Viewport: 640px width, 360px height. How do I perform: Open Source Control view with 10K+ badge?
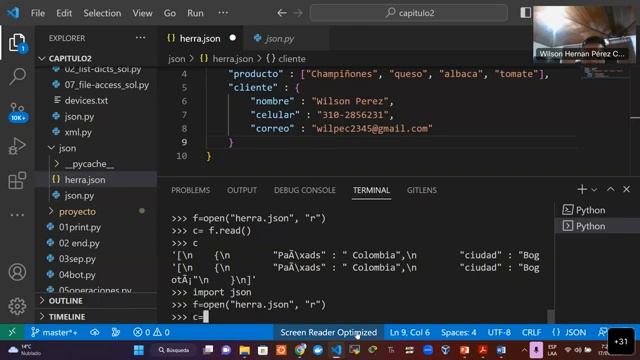(x=17, y=112)
